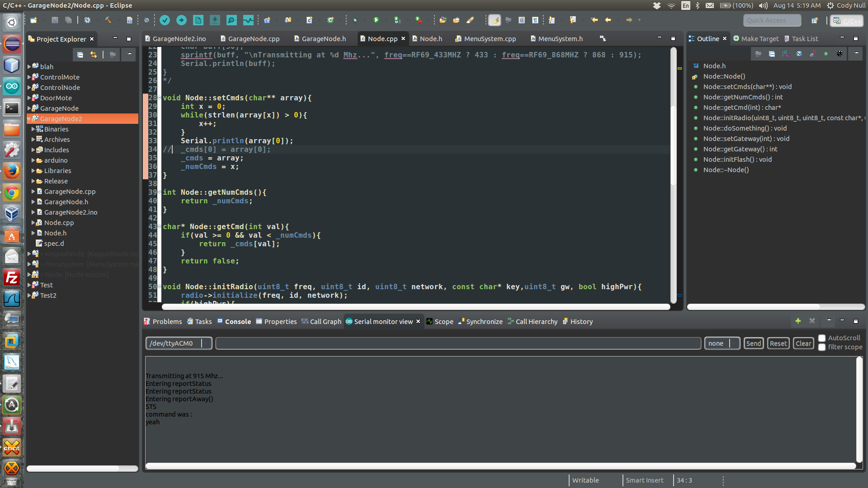Switch to the Node.h editor tab
Viewport: 868px width, 488px height.
coord(427,39)
